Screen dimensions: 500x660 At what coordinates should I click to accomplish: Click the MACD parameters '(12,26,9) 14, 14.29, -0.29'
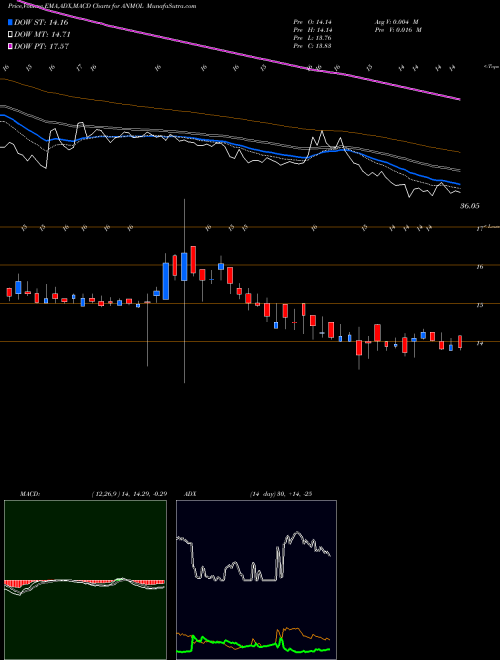(x=129, y=494)
